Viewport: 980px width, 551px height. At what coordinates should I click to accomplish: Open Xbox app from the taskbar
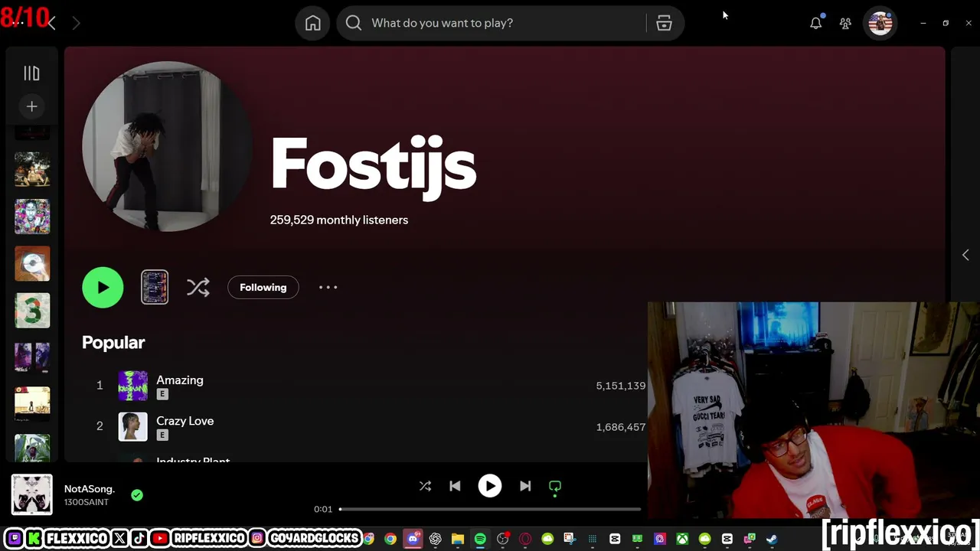tap(682, 539)
